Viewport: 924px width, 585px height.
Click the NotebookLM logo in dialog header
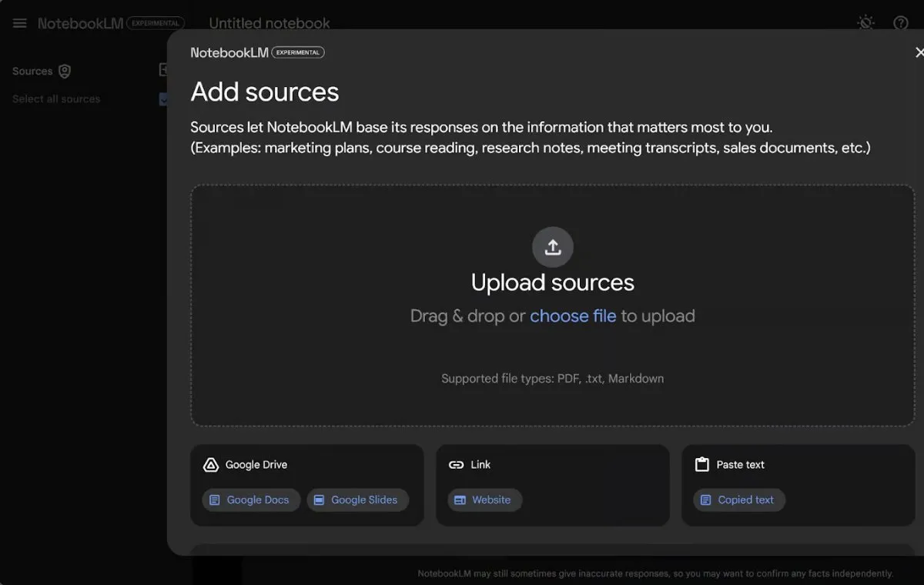point(229,52)
